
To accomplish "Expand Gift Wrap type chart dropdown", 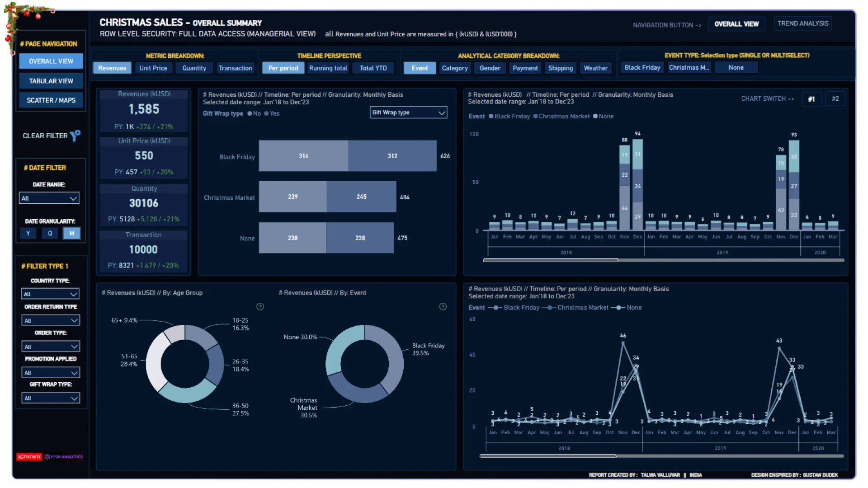I will click(409, 113).
